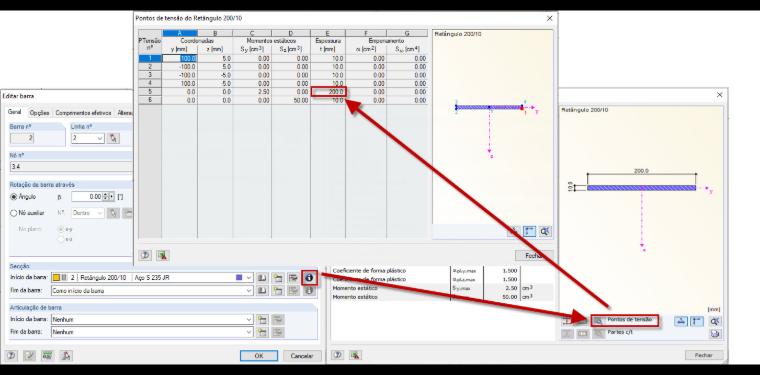Screen dimensions: 760x375
Task: Expand Fim da barra articulation dropdown (Nenhum)
Action: [249, 332]
